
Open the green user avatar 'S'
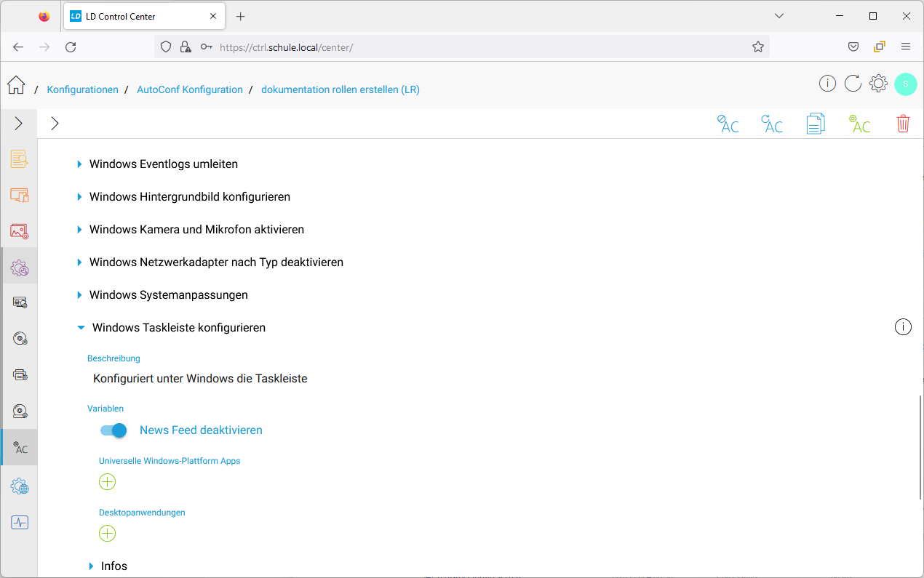[906, 84]
